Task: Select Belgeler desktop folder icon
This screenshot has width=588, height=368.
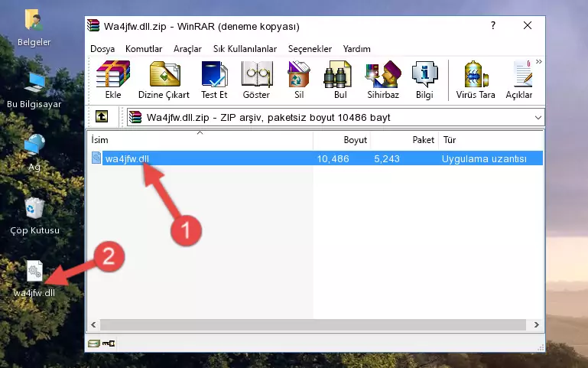Action: point(34,19)
